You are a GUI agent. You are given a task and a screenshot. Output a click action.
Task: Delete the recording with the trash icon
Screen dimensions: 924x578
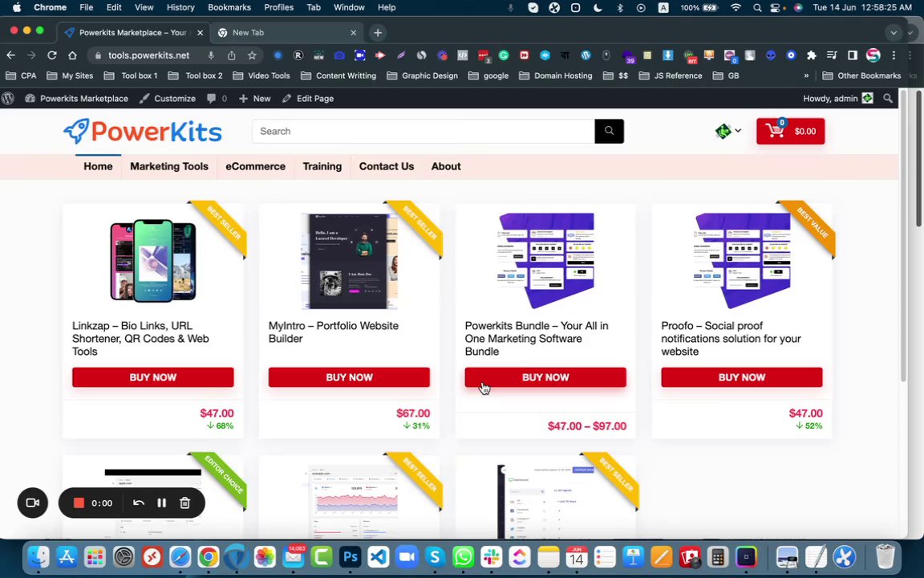click(x=184, y=503)
